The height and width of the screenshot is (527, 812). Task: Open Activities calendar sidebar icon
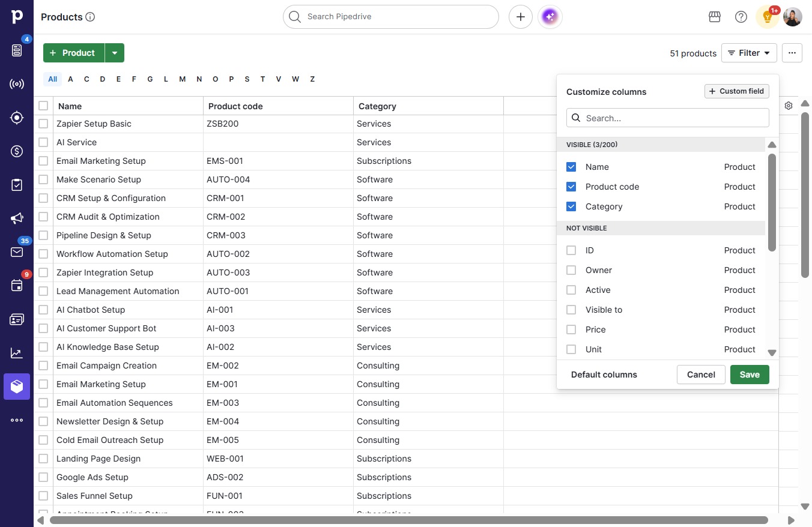(17, 286)
